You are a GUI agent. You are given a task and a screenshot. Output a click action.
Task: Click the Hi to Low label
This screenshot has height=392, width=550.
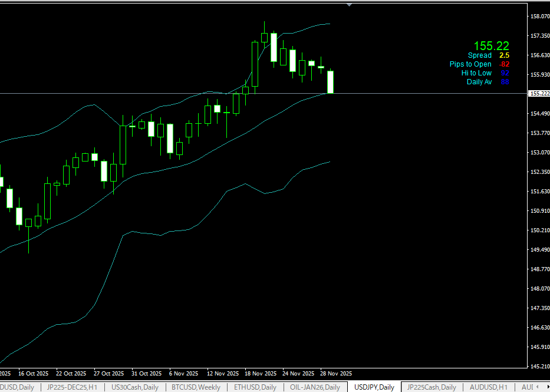pos(476,73)
